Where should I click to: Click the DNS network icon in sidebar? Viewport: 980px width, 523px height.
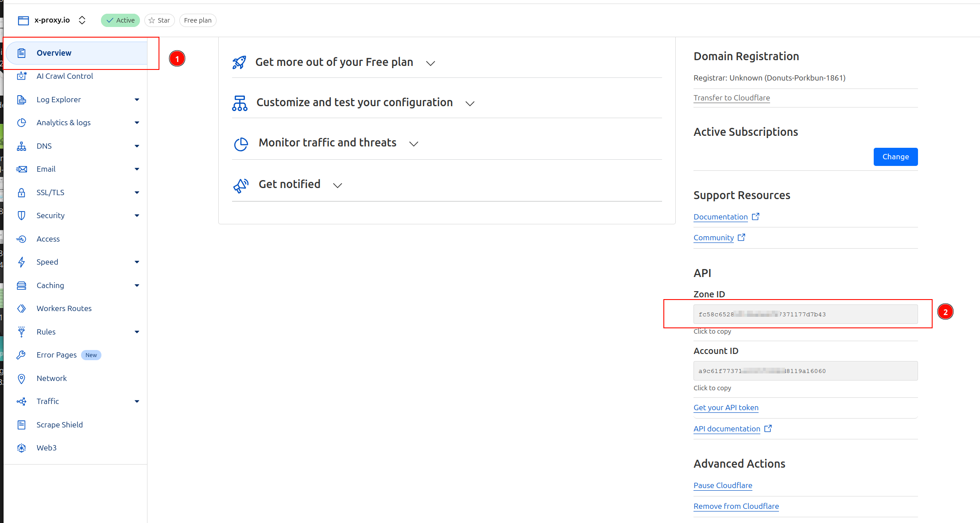(x=21, y=146)
